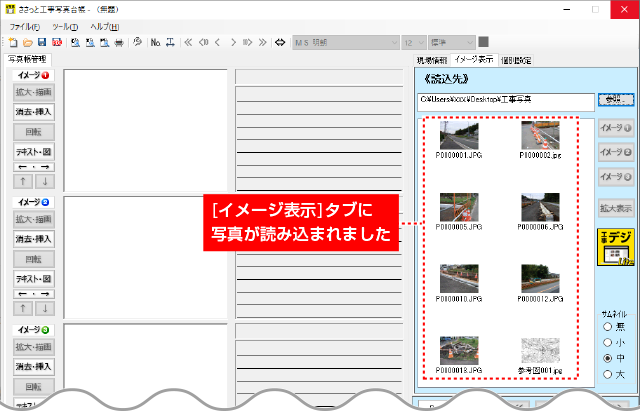Click the No. numbering toolbar icon
Screen dimensions: 640x414
click(156, 42)
